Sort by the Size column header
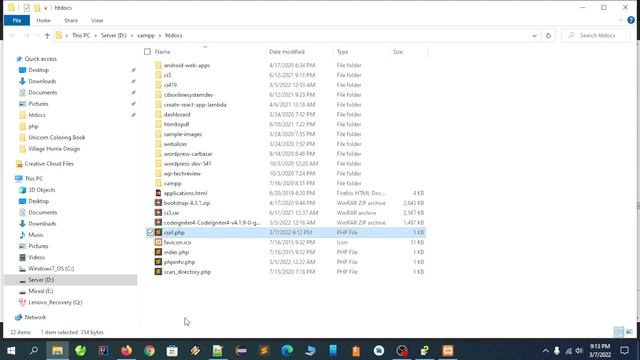This screenshot has width=640, height=360. (x=398, y=52)
